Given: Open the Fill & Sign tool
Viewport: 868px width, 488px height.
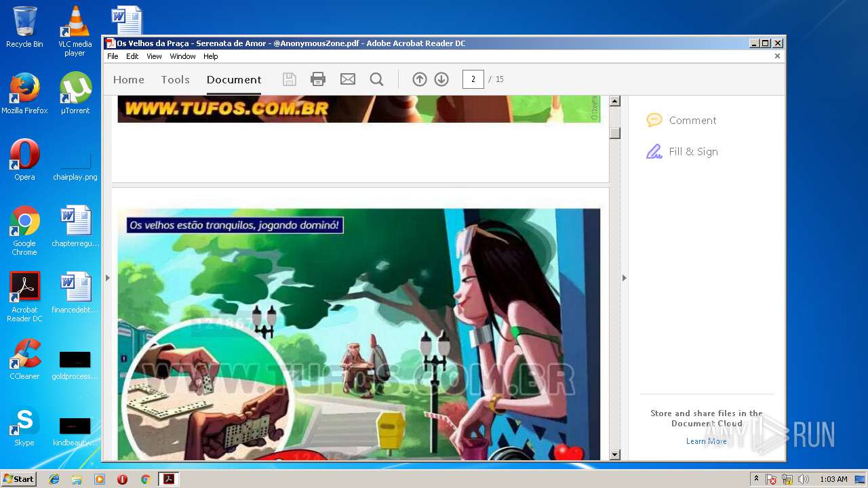Looking at the screenshot, I should coord(682,151).
